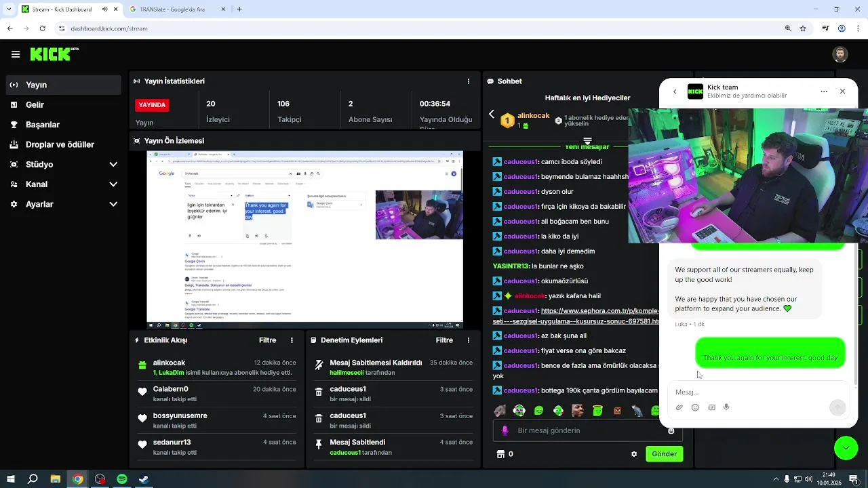Click LukaDim name in the activity feed
The image size is (868, 488).
172,373
